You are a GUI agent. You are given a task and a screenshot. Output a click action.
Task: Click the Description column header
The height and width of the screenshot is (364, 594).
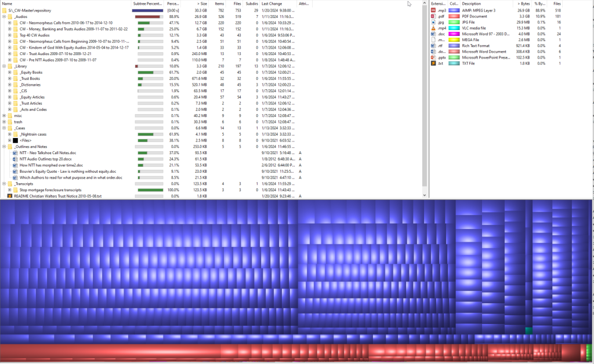(x=472, y=3)
